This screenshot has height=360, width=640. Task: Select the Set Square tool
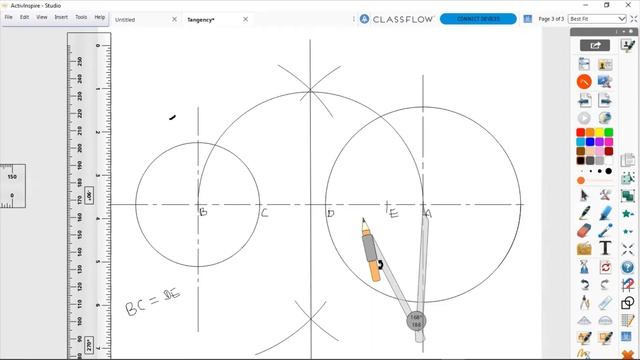tap(584, 320)
